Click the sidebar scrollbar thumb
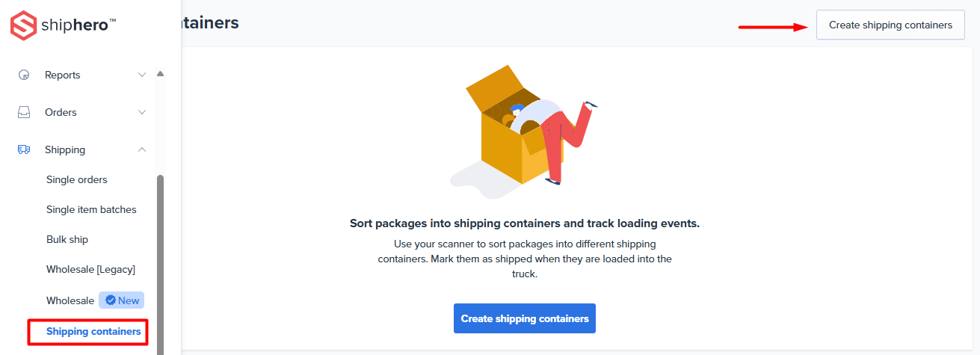Image resolution: width=980 pixels, height=355 pixels. 160,262
